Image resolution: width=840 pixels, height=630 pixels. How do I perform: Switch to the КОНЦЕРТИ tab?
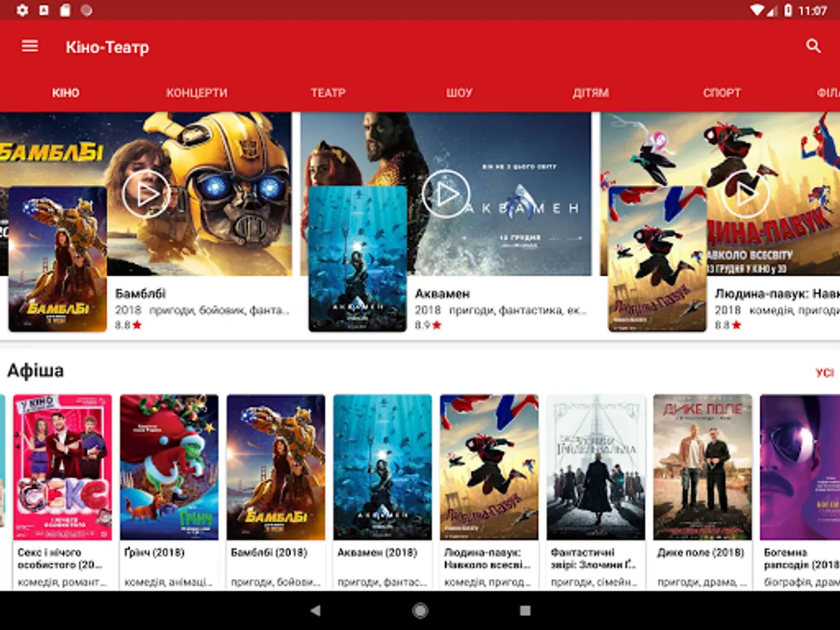point(197,92)
